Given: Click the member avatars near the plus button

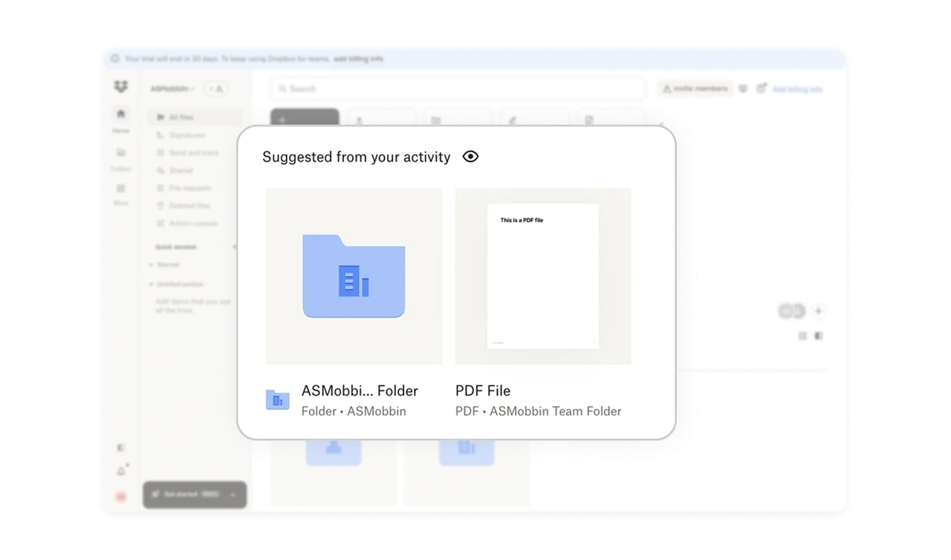Looking at the screenshot, I should point(792,311).
